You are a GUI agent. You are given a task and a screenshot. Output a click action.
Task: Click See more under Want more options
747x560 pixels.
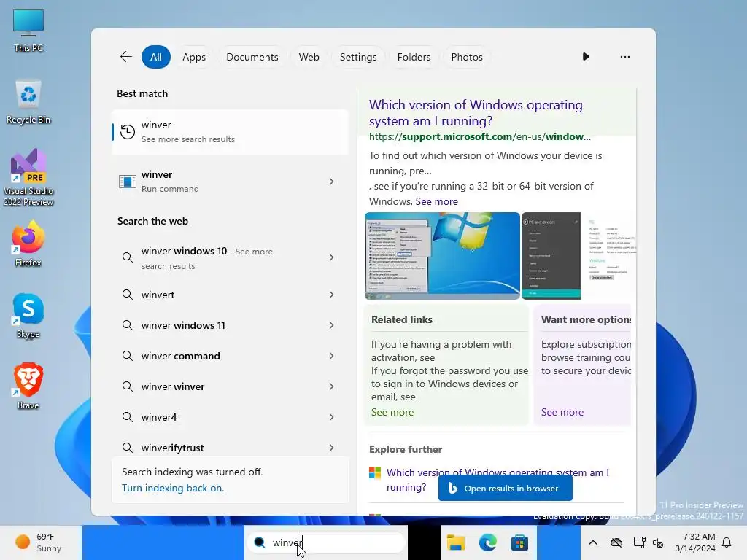pos(562,412)
